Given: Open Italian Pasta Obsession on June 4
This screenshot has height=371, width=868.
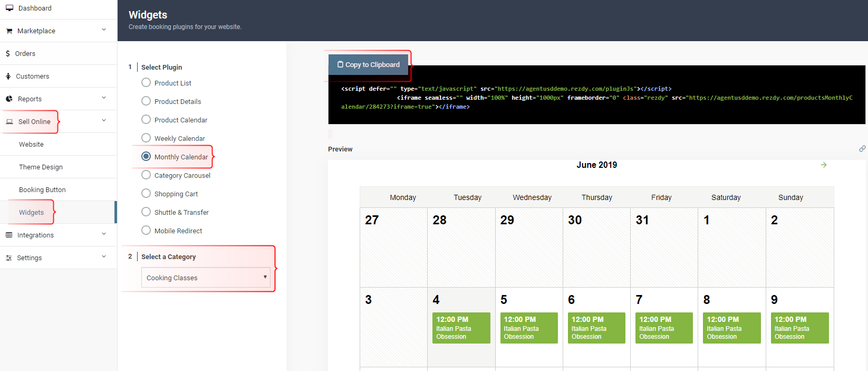Looking at the screenshot, I should [x=461, y=328].
